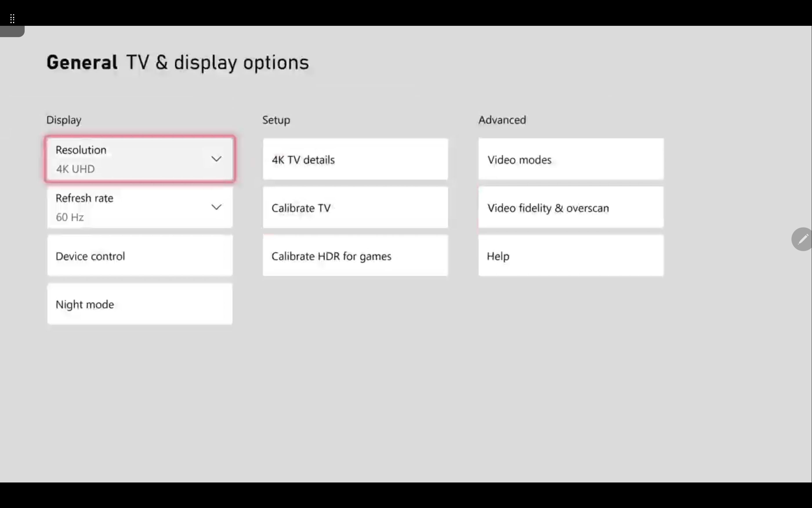Enable Device control option

140,256
